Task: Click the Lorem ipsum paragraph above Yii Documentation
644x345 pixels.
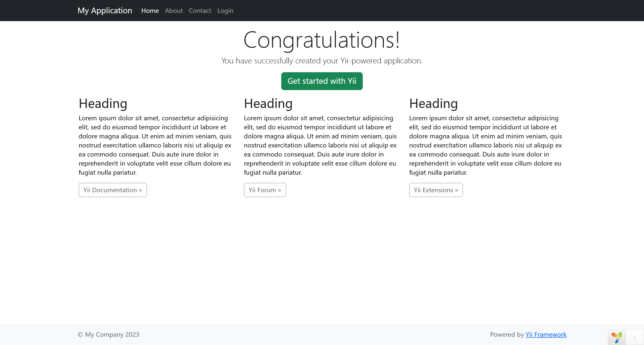Action: click(x=155, y=145)
